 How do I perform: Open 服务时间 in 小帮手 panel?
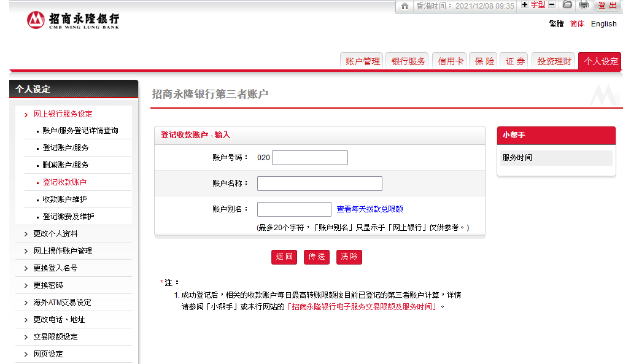[x=556, y=158]
